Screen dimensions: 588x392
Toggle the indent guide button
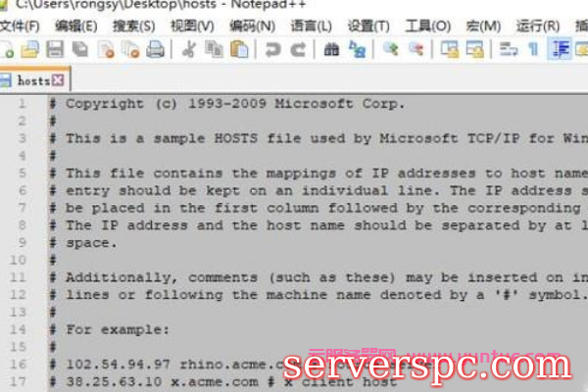560,50
